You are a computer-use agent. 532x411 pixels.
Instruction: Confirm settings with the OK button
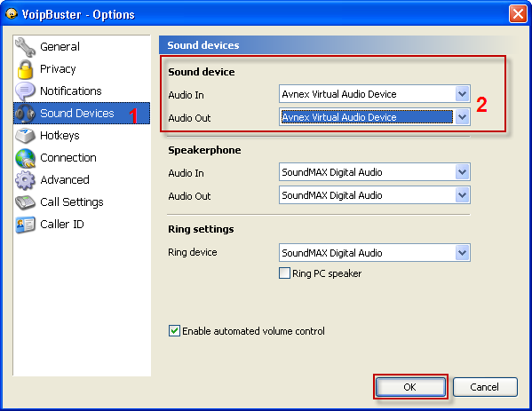click(x=410, y=387)
